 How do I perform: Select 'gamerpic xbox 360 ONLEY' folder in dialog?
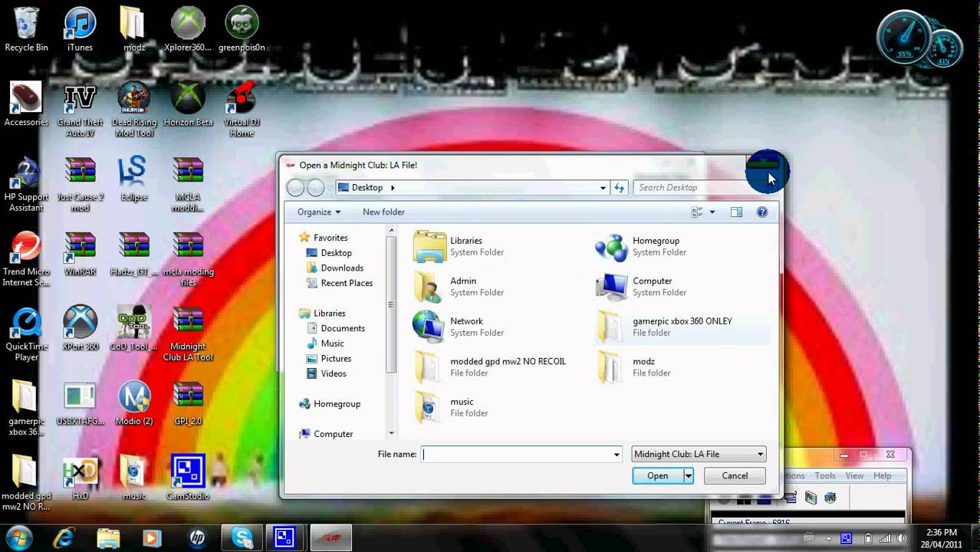681,327
